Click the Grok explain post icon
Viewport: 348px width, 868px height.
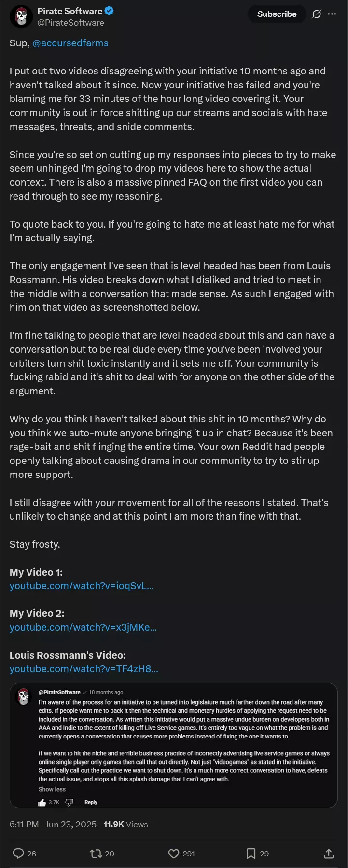pyautogui.click(x=317, y=14)
